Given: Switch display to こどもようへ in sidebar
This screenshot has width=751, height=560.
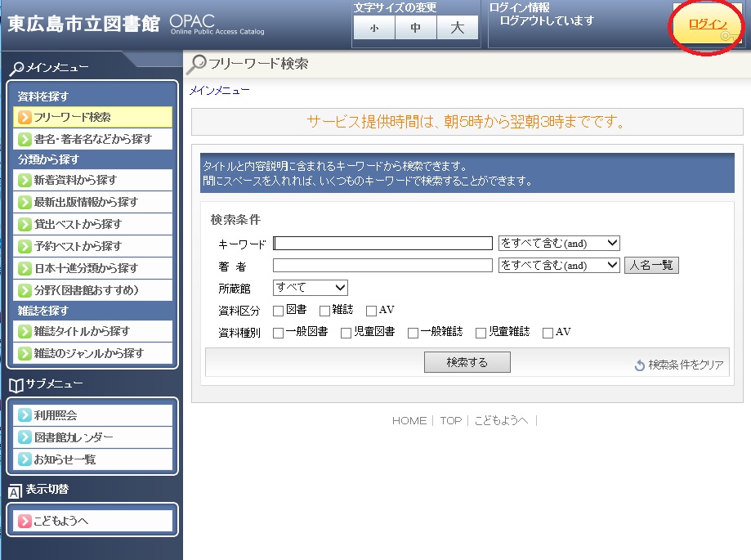Looking at the screenshot, I should point(93,521).
